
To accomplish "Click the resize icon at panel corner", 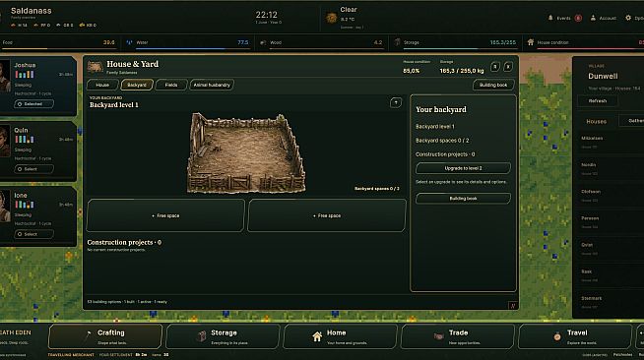I will tap(512, 305).
